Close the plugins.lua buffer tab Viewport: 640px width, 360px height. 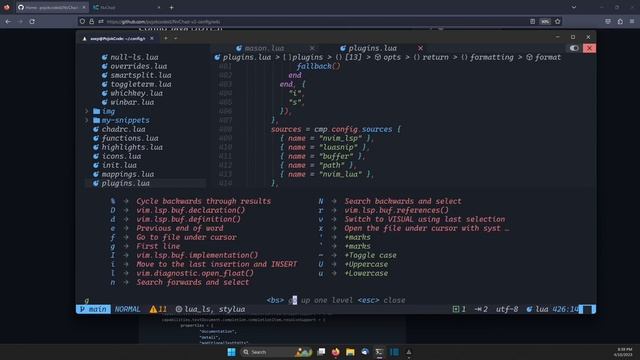coord(420,48)
